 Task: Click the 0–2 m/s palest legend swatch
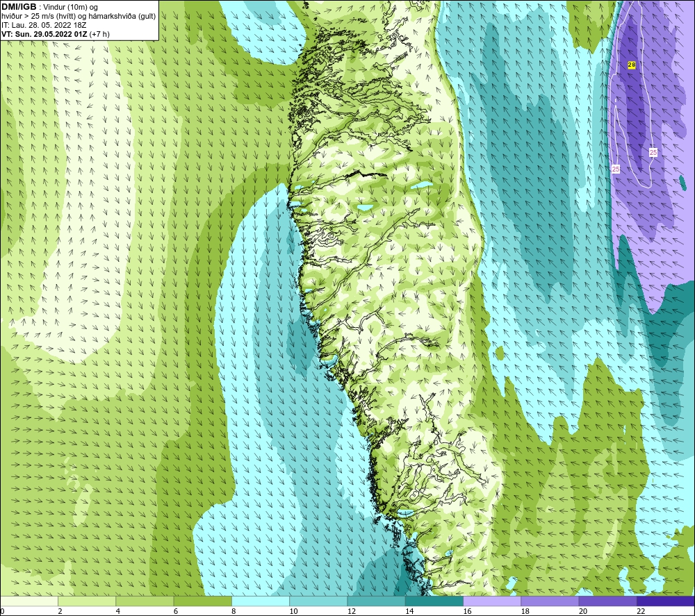coord(29,601)
